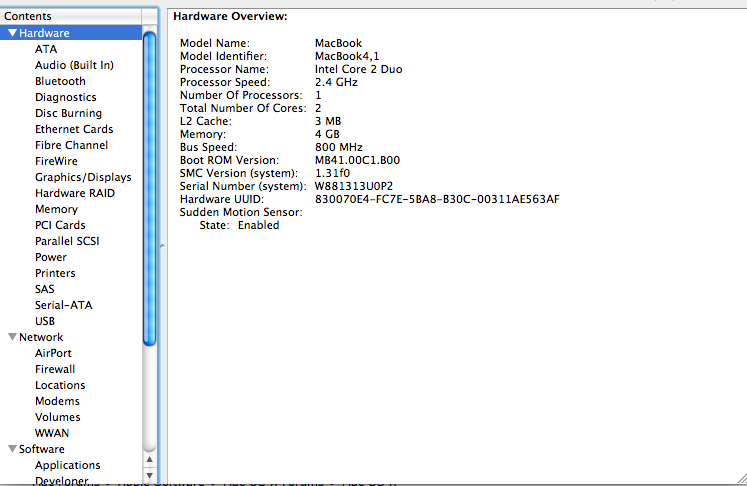This screenshot has height=486, width=747.
Task: Click the Contents column header
Action: (71, 16)
